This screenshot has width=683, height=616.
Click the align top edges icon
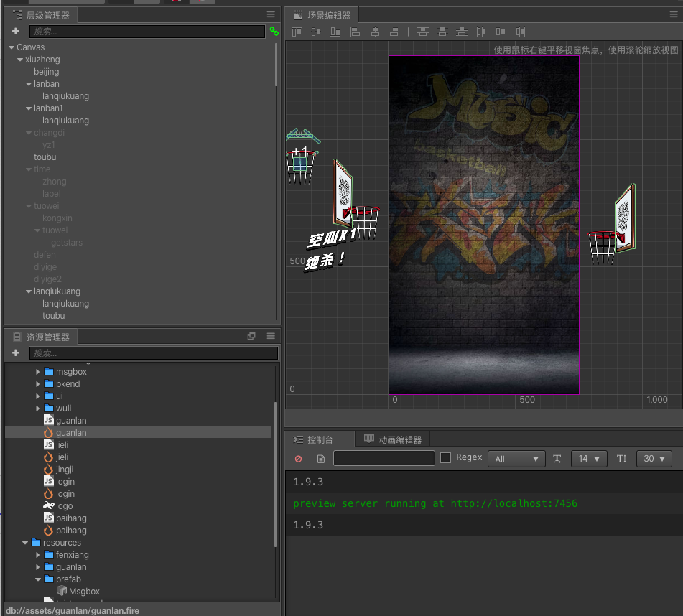coord(297,32)
